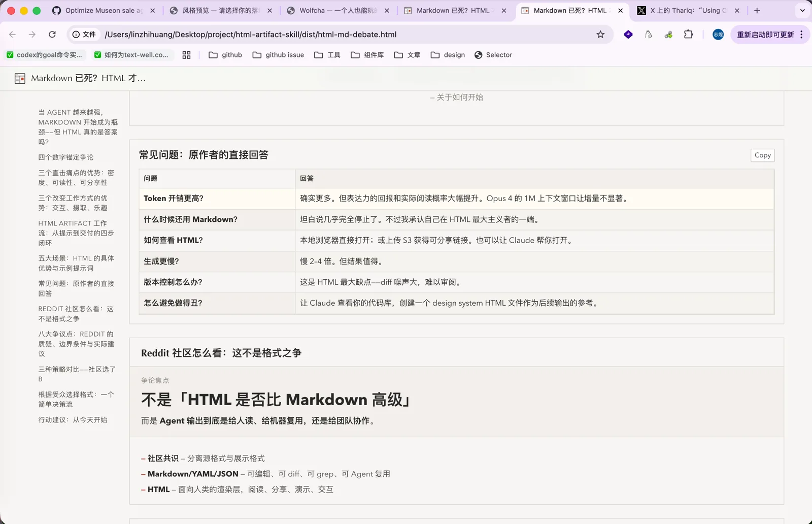
Task: Jump to 八大争议点 sidebar section
Action: (x=76, y=344)
